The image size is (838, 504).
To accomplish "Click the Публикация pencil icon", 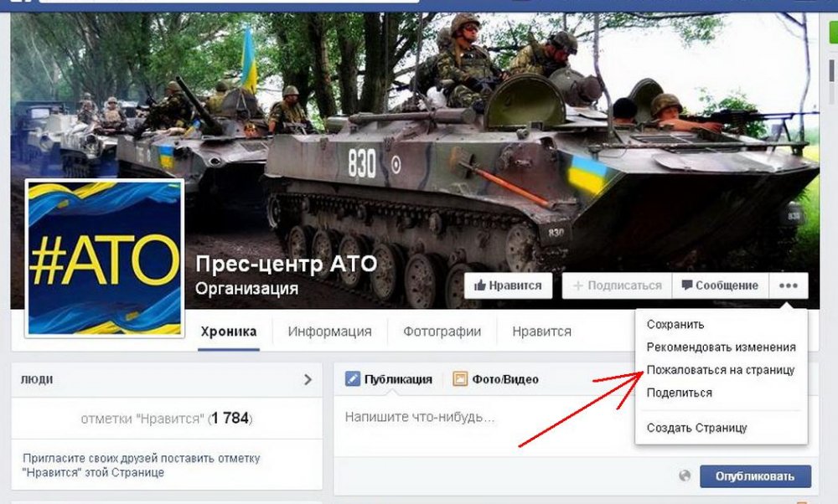I will click(353, 379).
